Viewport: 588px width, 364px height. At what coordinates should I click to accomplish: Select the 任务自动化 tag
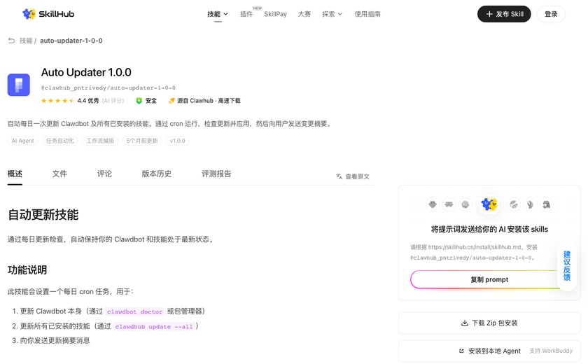(x=60, y=141)
